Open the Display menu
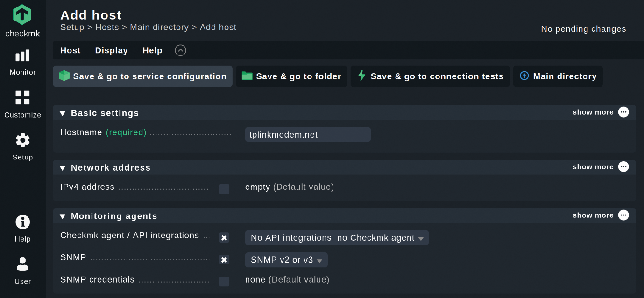The image size is (644, 298). coord(112,50)
